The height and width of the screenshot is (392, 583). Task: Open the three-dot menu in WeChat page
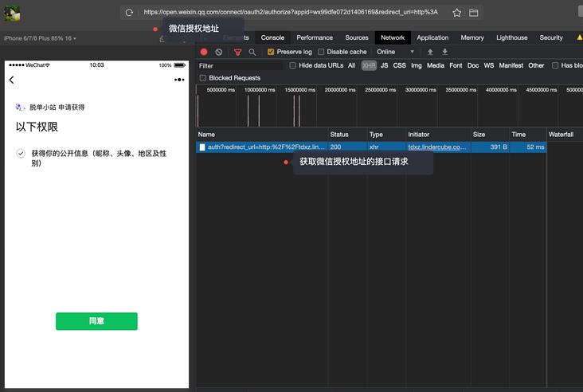click(x=179, y=80)
